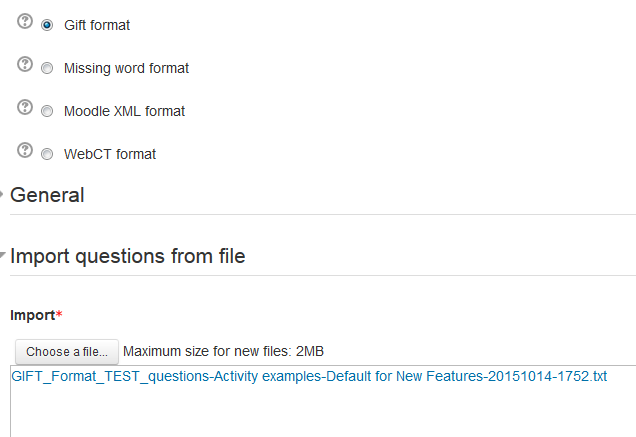Viewport: 636px width, 437px height.
Task: Click the red required asterisk beside Import
Action: (59, 314)
